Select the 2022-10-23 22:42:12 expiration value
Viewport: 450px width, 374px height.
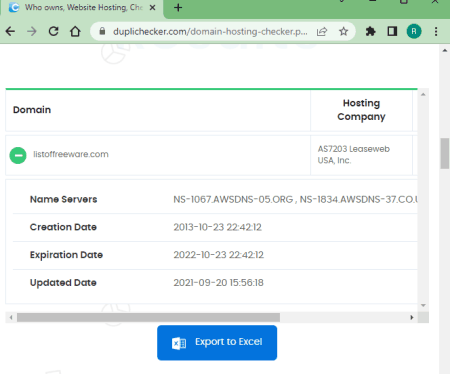click(x=218, y=255)
